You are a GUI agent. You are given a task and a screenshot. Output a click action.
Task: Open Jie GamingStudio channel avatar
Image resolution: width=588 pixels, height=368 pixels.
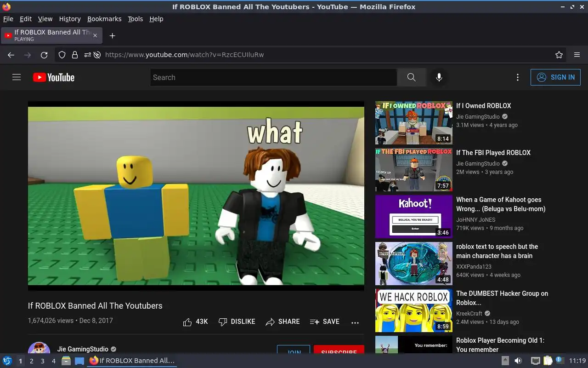click(x=39, y=348)
